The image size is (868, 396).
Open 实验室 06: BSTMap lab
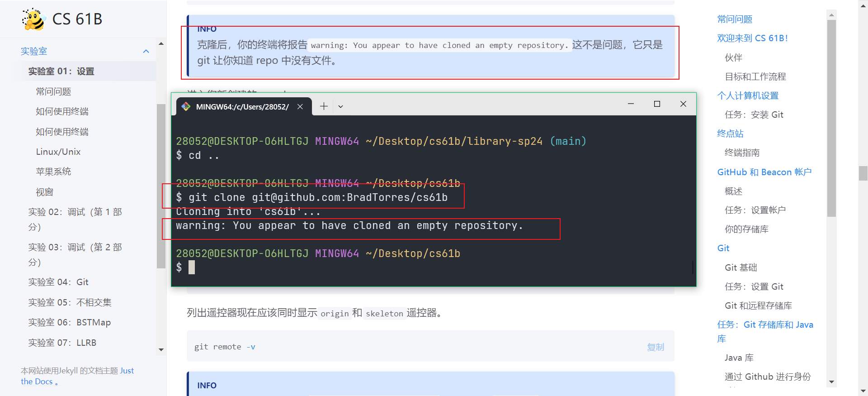tap(69, 322)
